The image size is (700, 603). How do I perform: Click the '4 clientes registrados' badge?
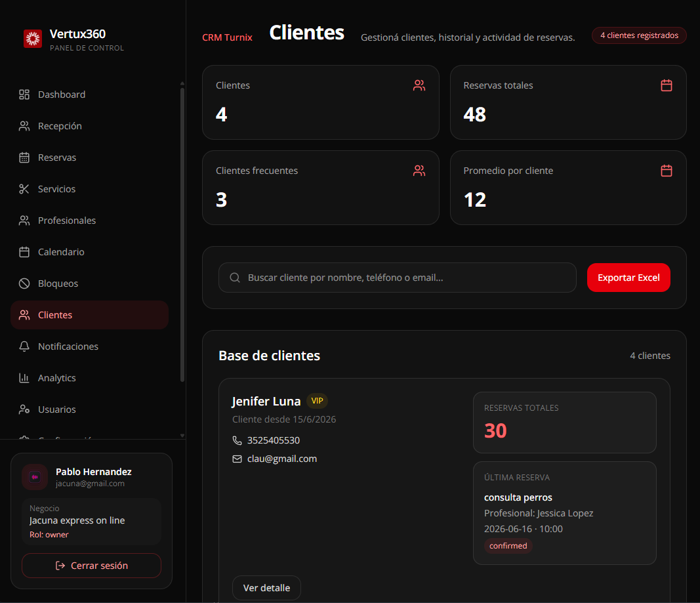(x=639, y=35)
